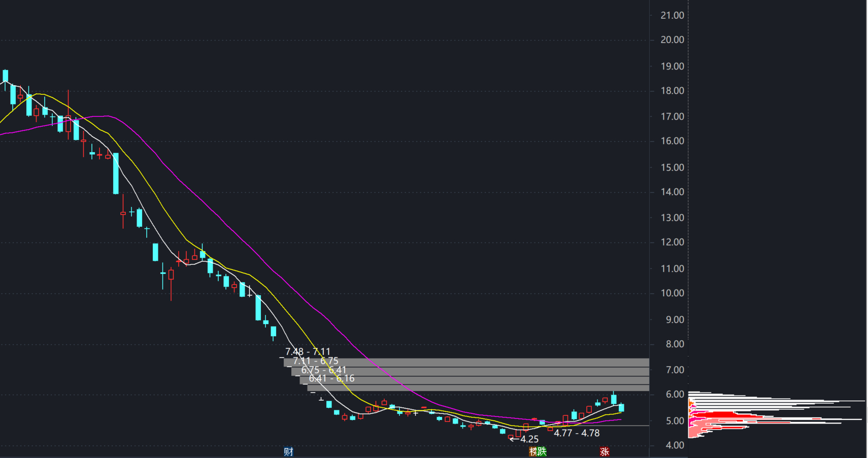Click the 14.00 price axis label

[x=672, y=192]
